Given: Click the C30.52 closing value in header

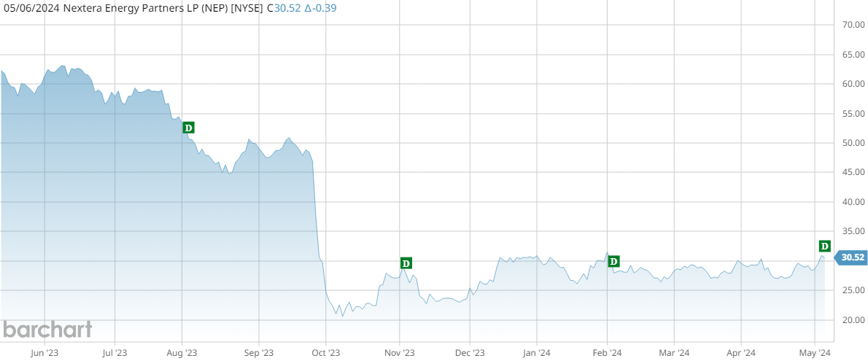Looking at the screenshot, I should pos(284,8).
